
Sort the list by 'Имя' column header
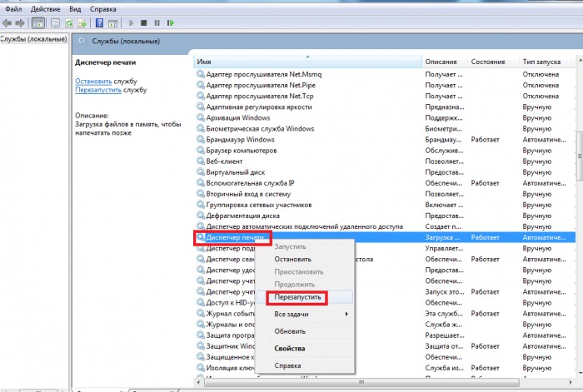pos(308,62)
